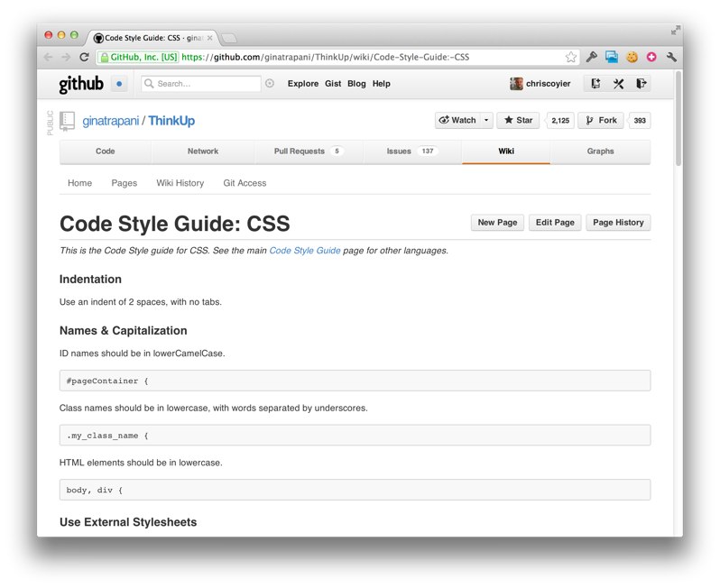Open the Graphs tab
Image resolution: width=720 pixels, height=588 pixels.
600,152
